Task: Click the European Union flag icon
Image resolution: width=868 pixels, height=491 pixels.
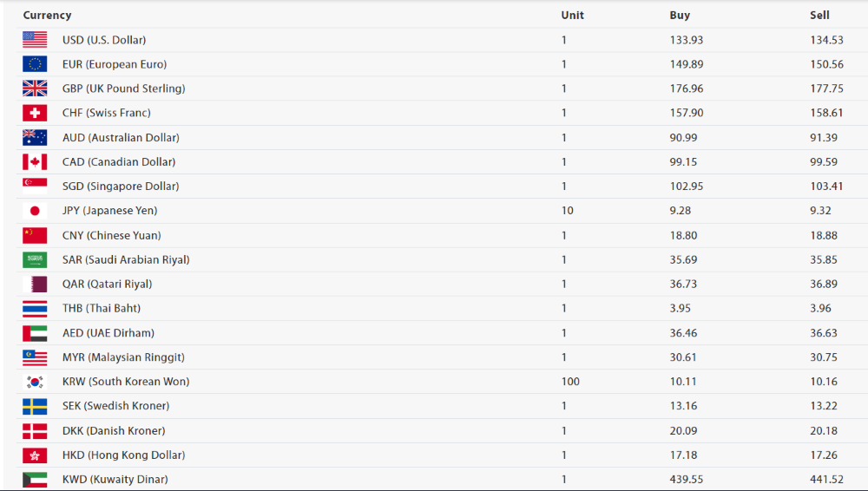Action: pyautogui.click(x=35, y=64)
